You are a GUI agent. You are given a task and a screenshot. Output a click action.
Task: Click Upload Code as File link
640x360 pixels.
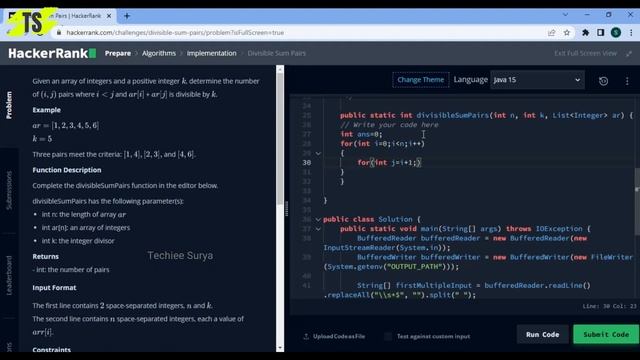339,336
